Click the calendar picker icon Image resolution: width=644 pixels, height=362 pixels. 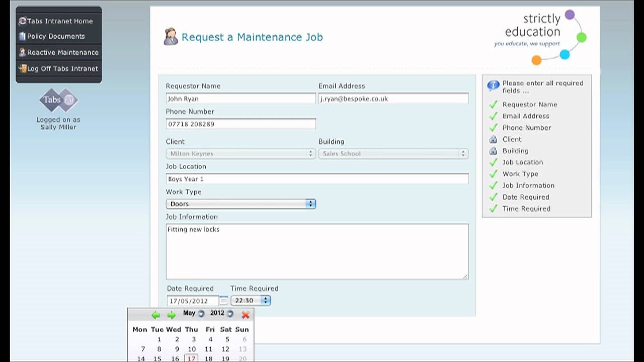coord(224,300)
